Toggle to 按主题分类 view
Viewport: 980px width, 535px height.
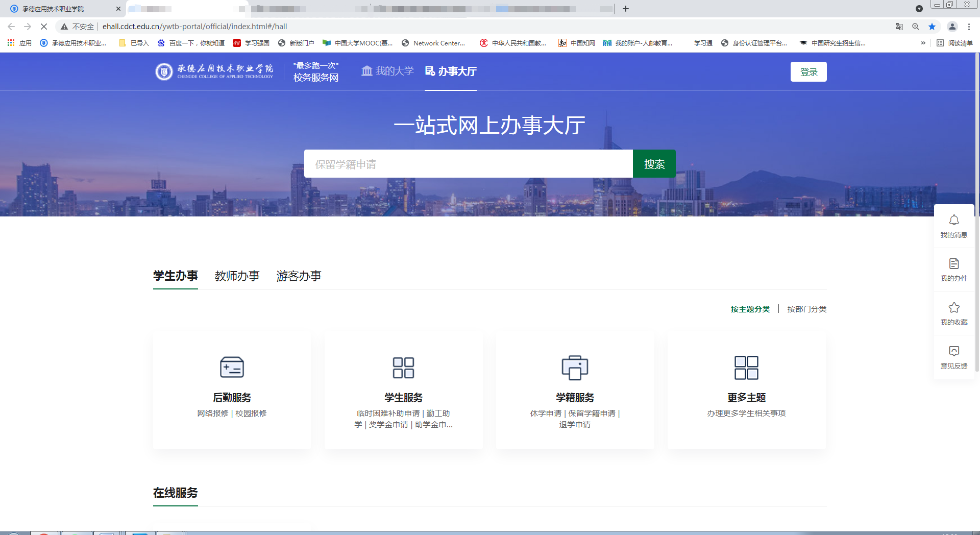tap(750, 309)
